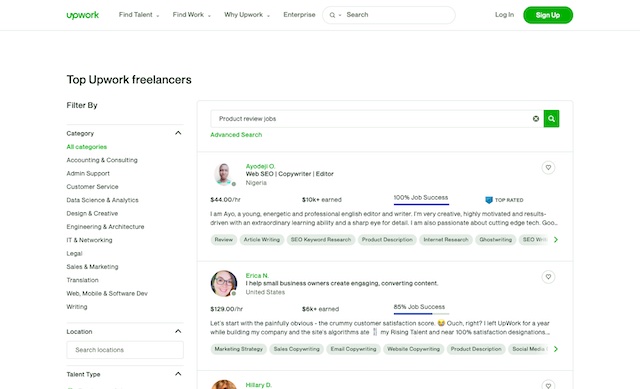Click the green search magnifier button
This screenshot has height=389, width=640.
point(551,119)
